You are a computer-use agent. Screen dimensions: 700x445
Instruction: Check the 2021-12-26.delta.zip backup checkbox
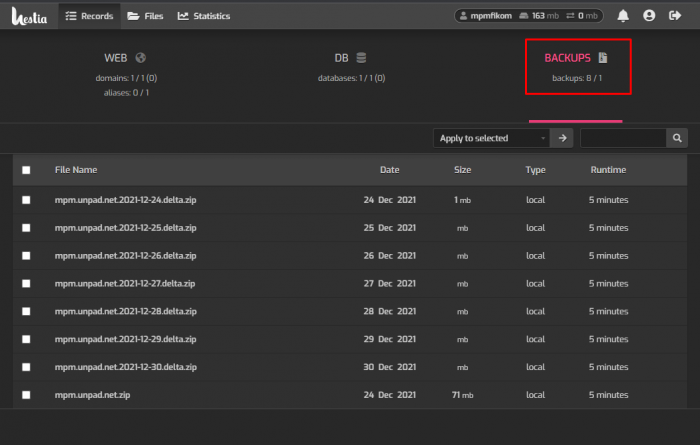coord(26,256)
